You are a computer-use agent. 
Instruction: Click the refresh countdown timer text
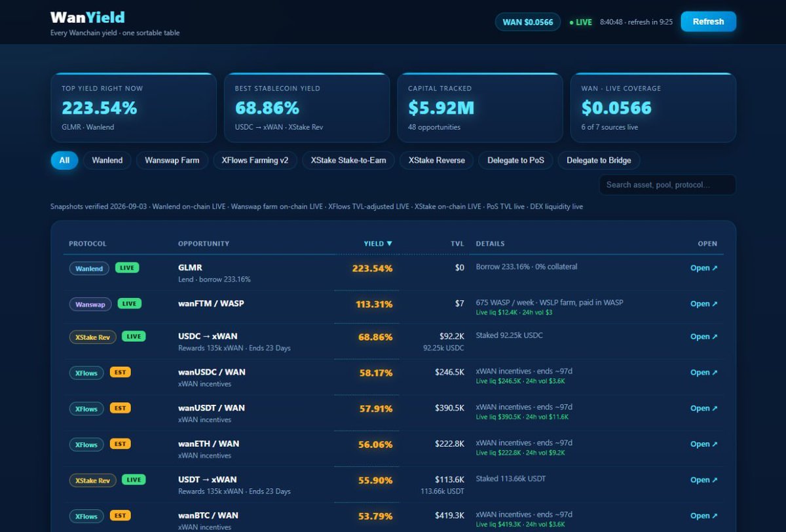650,22
